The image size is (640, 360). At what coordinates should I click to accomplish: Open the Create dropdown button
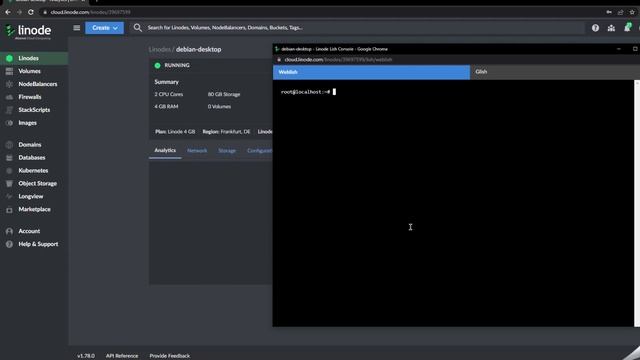pyautogui.click(x=104, y=28)
